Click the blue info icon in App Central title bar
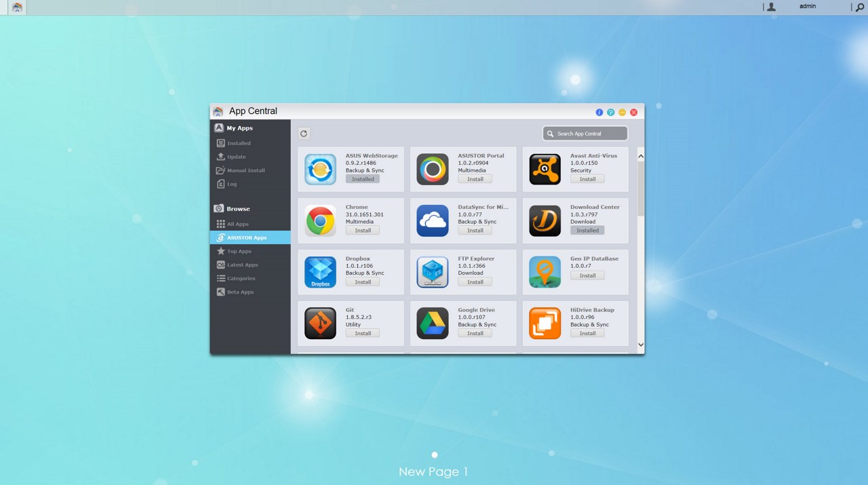The width and height of the screenshot is (868, 485). pos(599,112)
